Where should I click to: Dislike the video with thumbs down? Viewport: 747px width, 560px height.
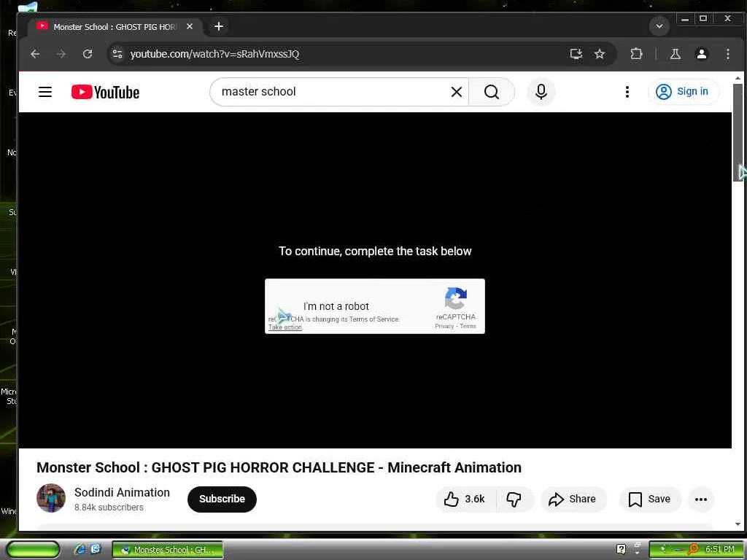514,499
